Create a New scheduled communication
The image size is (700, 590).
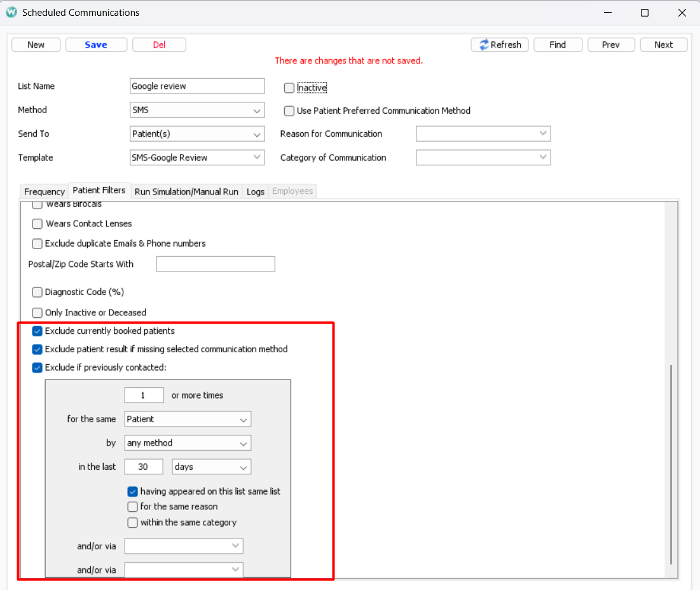click(x=36, y=45)
